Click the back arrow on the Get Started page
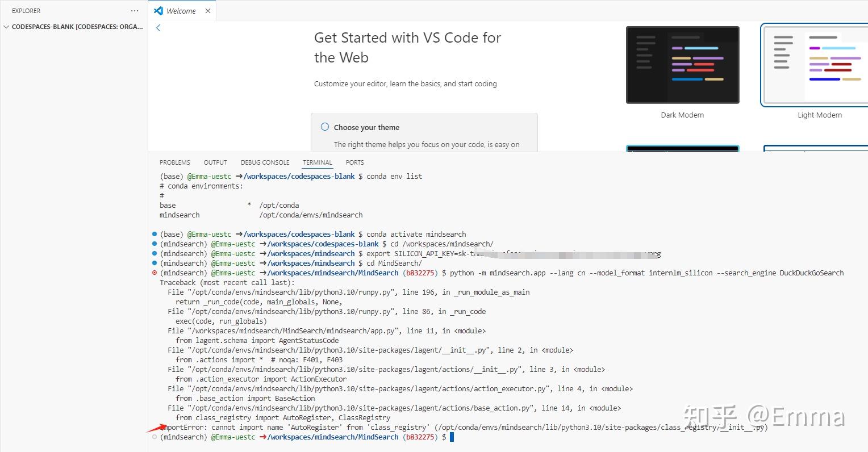Screen dimensions: 868x452 tap(158, 27)
